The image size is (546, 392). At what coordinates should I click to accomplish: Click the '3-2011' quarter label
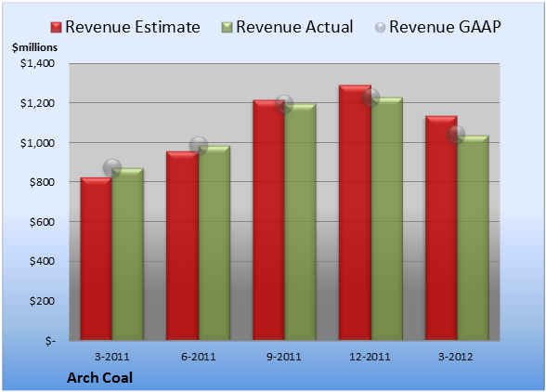(112, 357)
